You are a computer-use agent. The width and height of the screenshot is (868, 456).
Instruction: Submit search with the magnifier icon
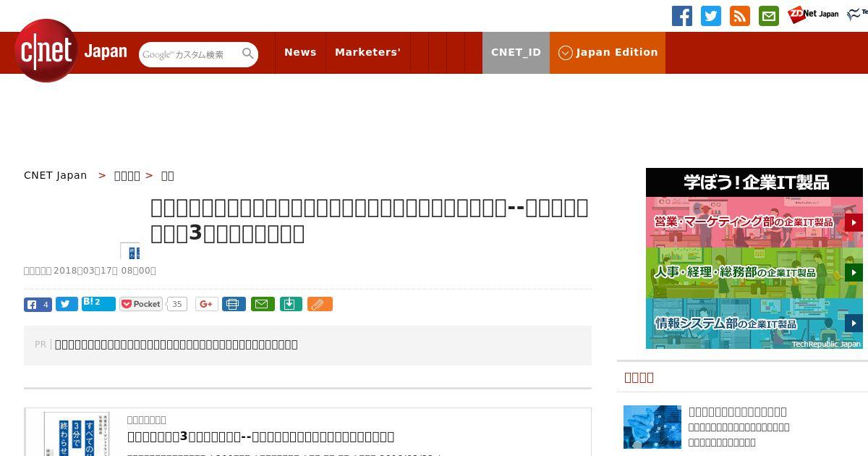click(x=248, y=54)
